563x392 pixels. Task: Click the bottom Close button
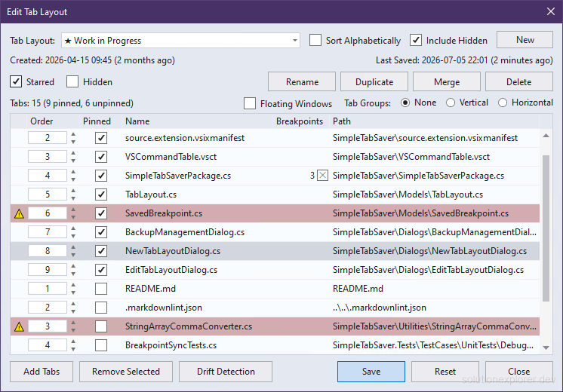518,372
